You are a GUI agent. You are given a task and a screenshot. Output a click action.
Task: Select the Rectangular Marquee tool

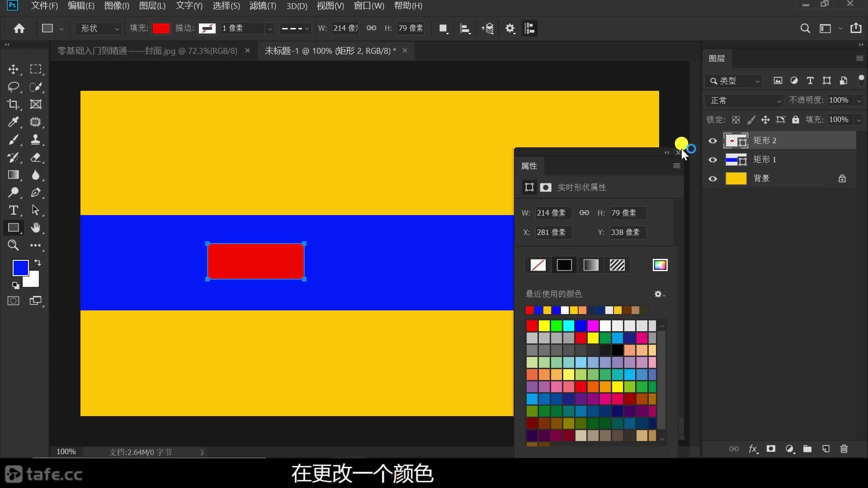coord(36,69)
